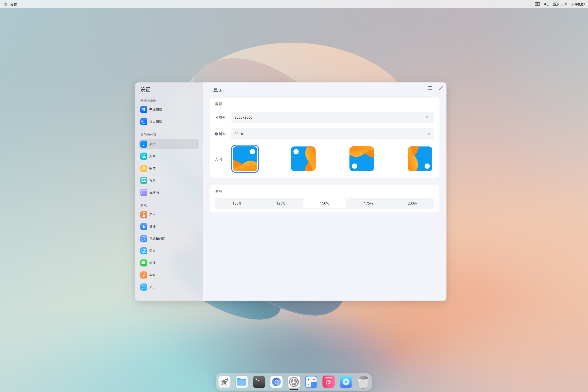
Task: Expand the 刷新率 60 Hz dropdown
Action: tap(332, 134)
